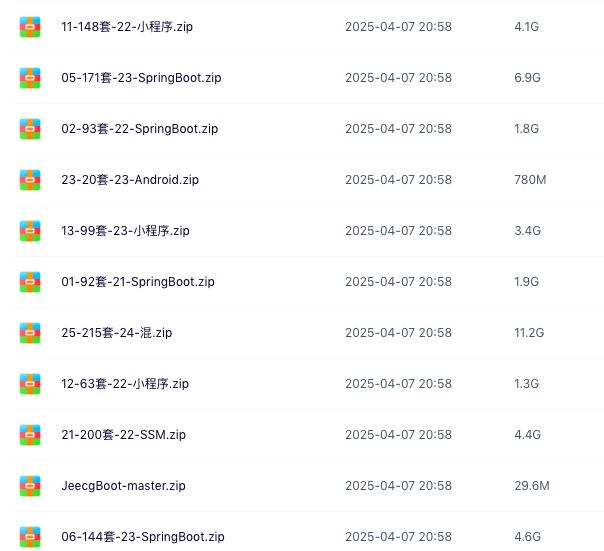Select the zip icon for 02-93套-22-SpringBoot.zip
This screenshot has height=551, width=604.
pyautogui.click(x=30, y=129)
